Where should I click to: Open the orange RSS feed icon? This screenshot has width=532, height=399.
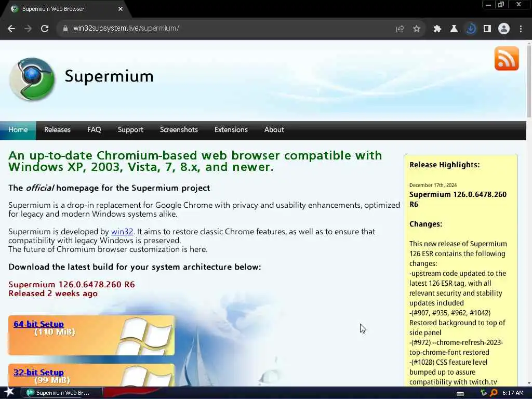point(507,58)
